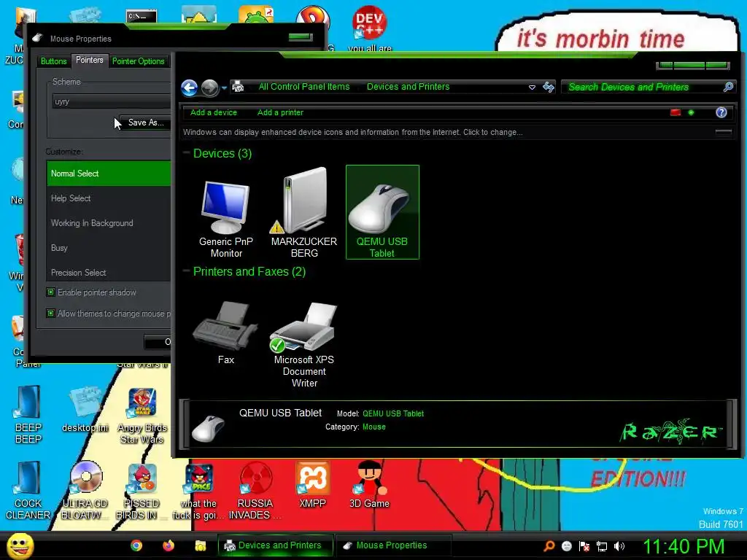Toggle Enable pointer shadow checkbox
Screen dimensions: 747x560
coord(50,292)
